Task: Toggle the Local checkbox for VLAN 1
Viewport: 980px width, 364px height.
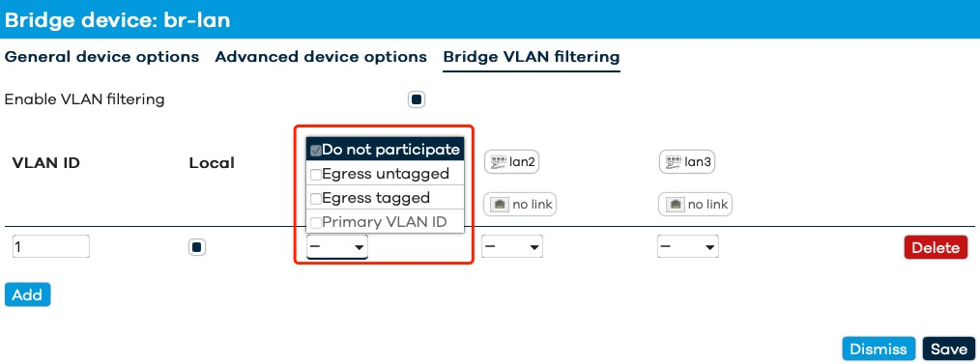Action: (x=197, y=247)
